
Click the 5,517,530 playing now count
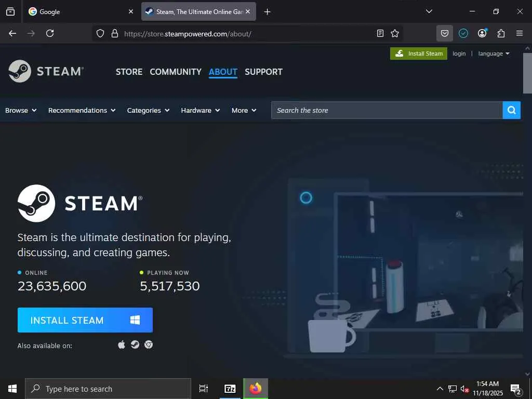[170, 286]
